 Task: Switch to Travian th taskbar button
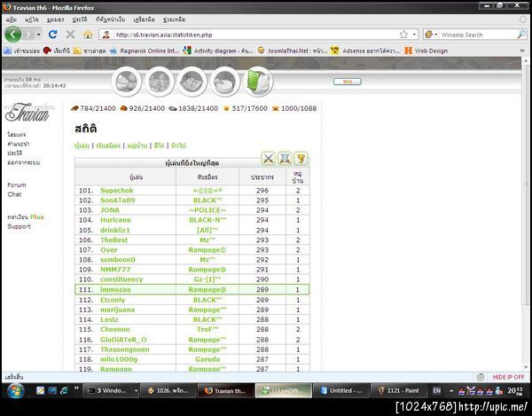tap(225, 391)
